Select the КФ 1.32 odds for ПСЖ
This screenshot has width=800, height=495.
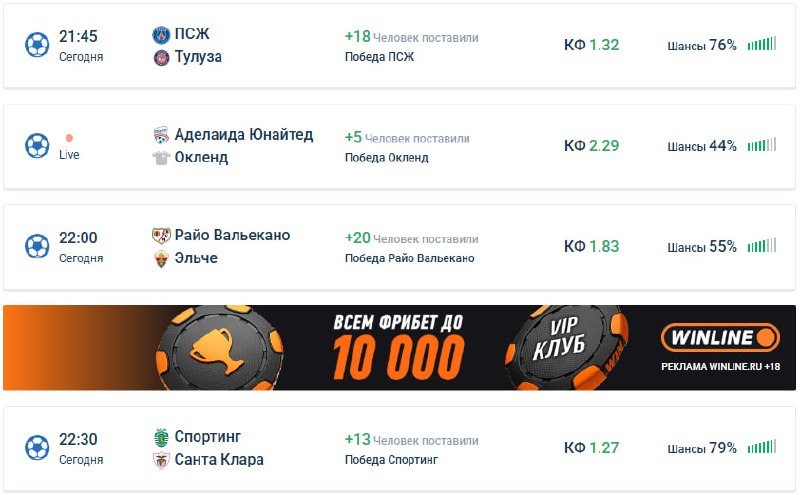(x=592, y=45)
